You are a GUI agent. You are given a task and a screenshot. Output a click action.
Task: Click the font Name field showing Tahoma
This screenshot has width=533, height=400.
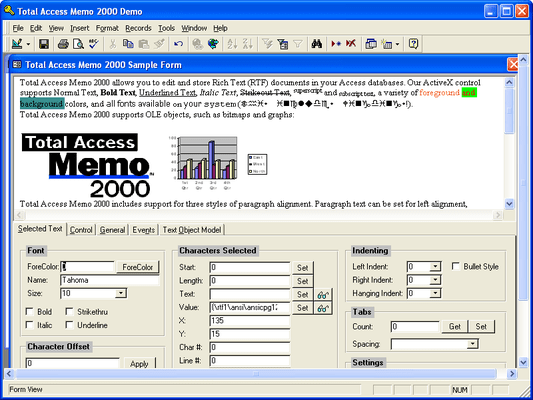point(109,280)
